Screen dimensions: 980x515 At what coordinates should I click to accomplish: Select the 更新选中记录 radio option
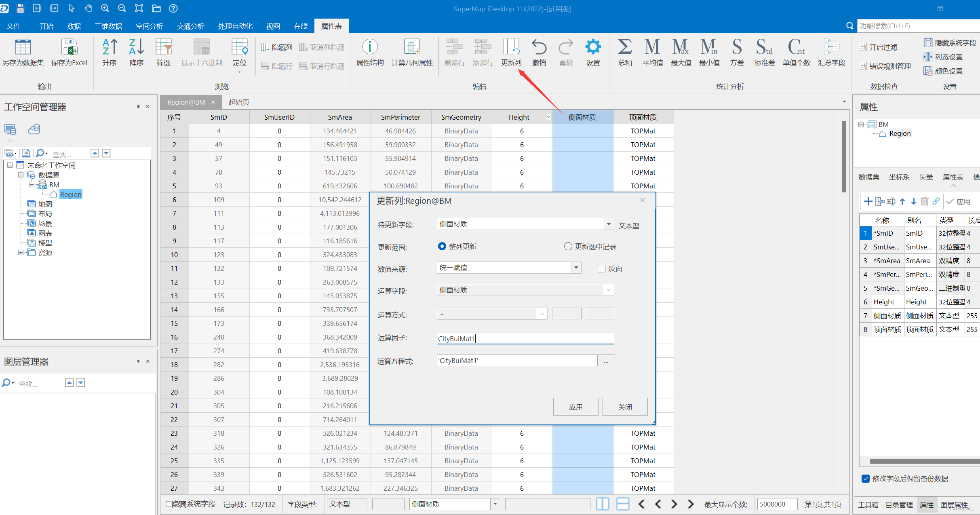tap(568, 247)
